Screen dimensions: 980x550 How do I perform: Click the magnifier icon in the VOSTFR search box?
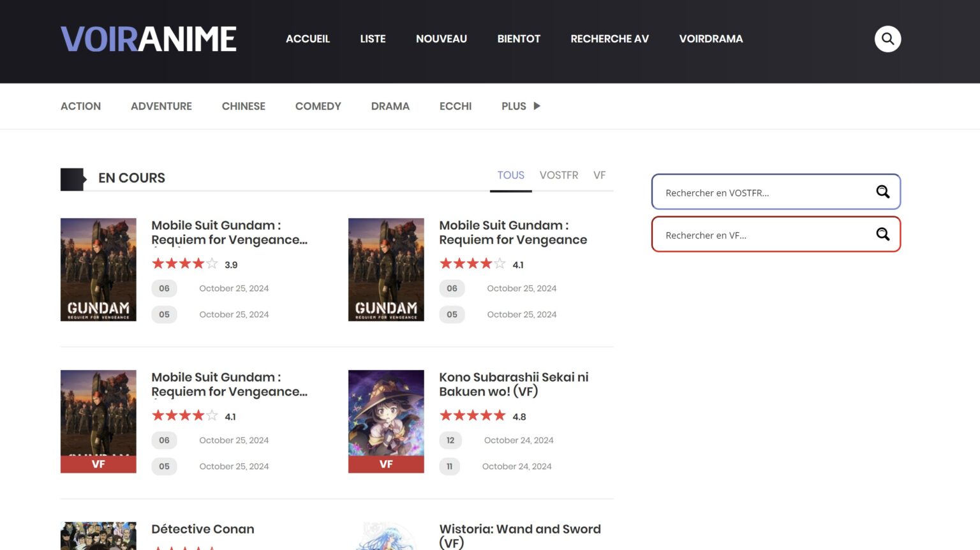pos(882,191)
